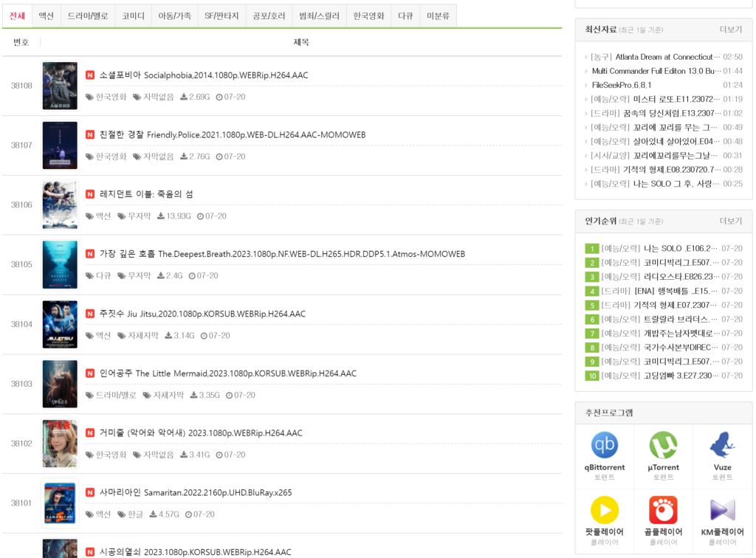The width and height of the screenshot is (756, 558).
Task: Open the 한국영화 tab
Action: pos(369,16)
